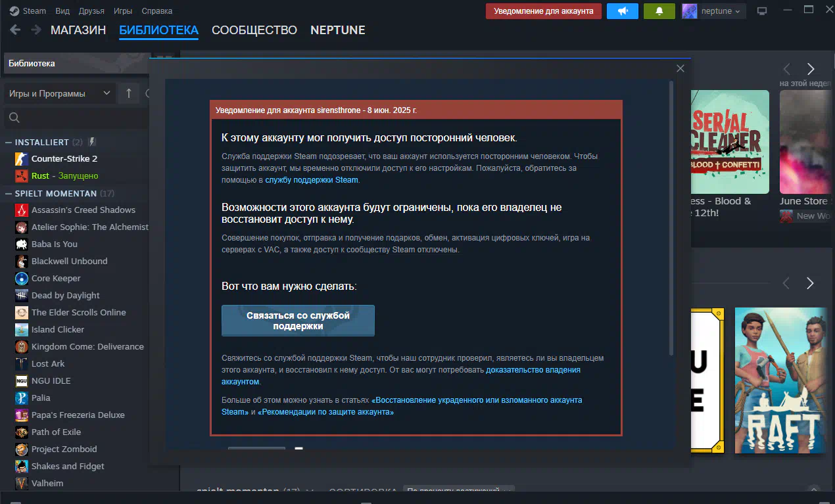Collapse the SPIELT MOMENTAN category
835x504 pixels.
click(x=9, y=194)
